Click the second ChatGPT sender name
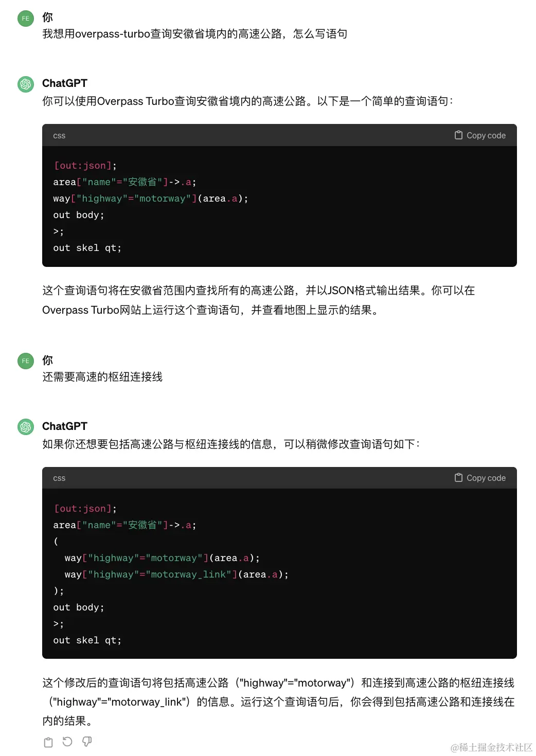 (65, 426)
